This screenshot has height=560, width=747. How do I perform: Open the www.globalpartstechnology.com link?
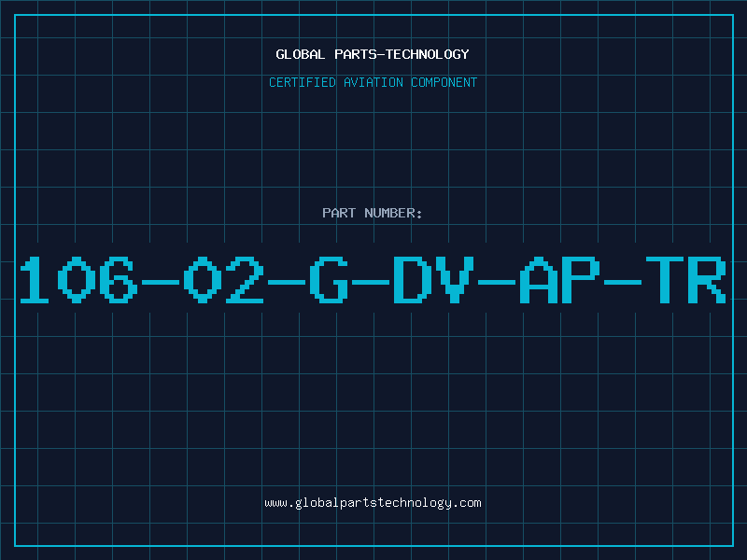pos(373,503)
